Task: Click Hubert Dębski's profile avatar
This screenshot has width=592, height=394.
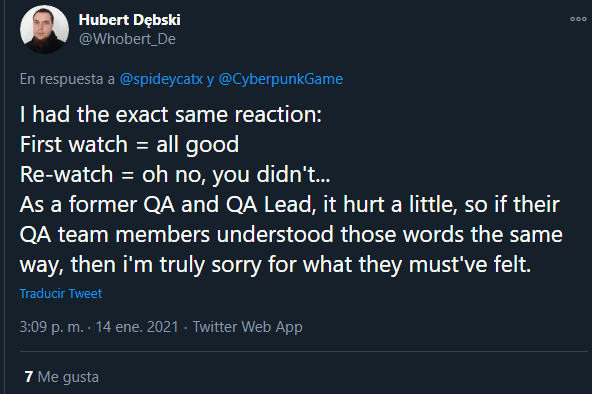Action: (x=45, y=29)
